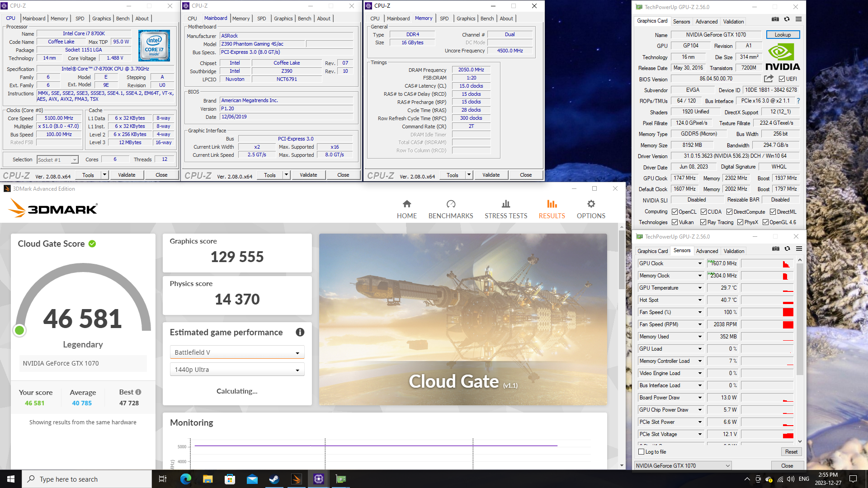Click 3DMark results vertical scrollbar
This screenshot has height=488, width=868.
pyautogui.click(x=622, y=260)
